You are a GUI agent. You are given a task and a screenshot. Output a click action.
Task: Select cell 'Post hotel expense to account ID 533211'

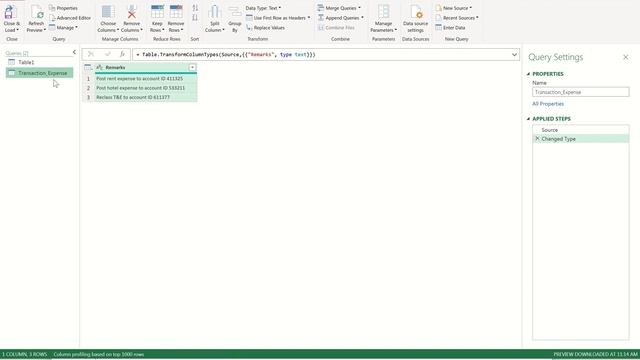146,88
